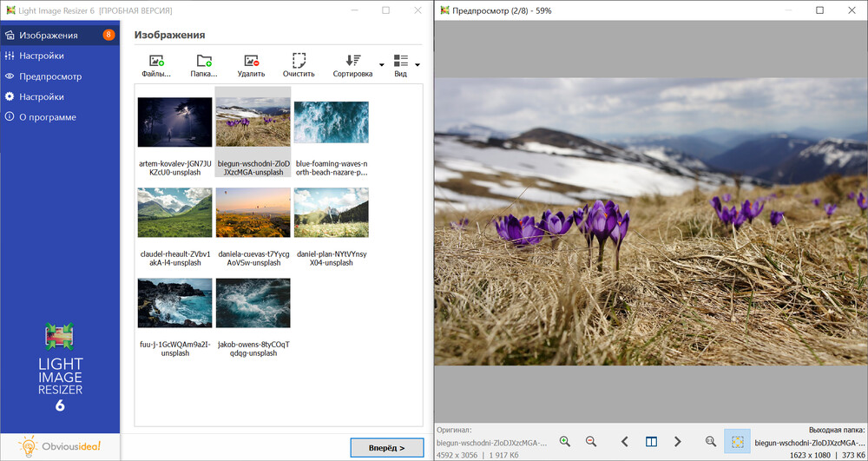The height and width of the screenshot is (461, 868).
Task: Click Выходная папка label
Action: click(836, 430)
